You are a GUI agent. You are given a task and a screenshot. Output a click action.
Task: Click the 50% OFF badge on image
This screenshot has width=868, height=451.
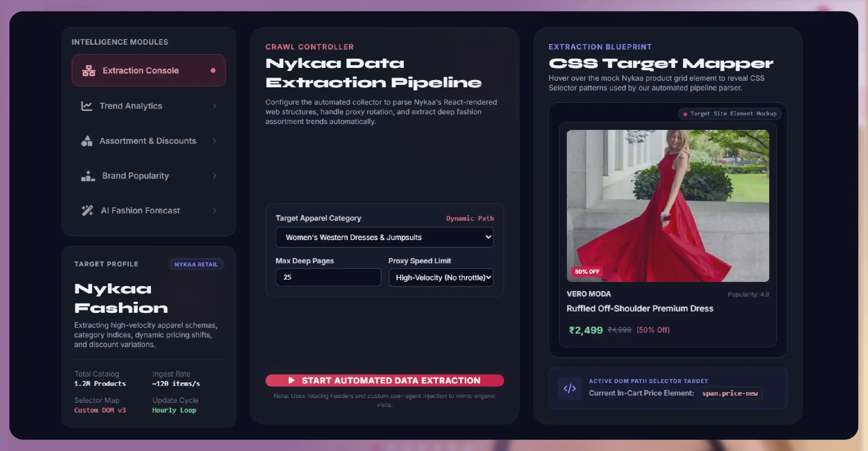coord(587,272)
